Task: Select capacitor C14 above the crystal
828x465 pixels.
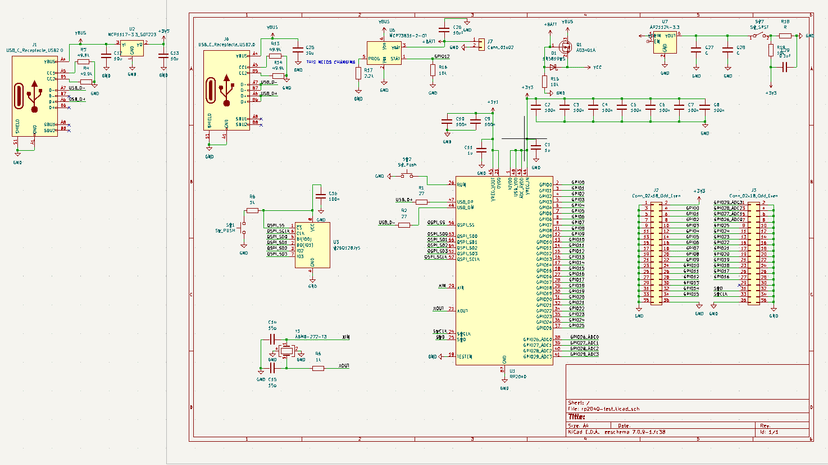Action: pos(272,339)
